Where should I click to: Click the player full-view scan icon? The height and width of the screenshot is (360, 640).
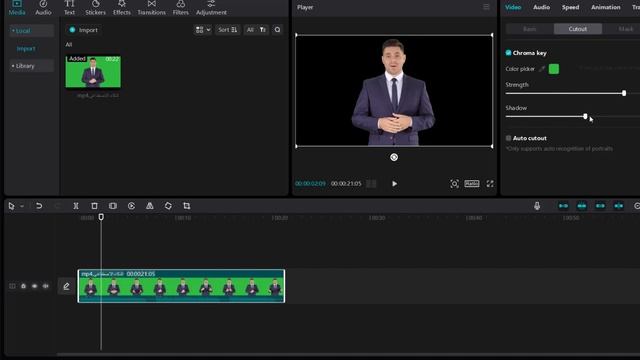coord(454,184)
